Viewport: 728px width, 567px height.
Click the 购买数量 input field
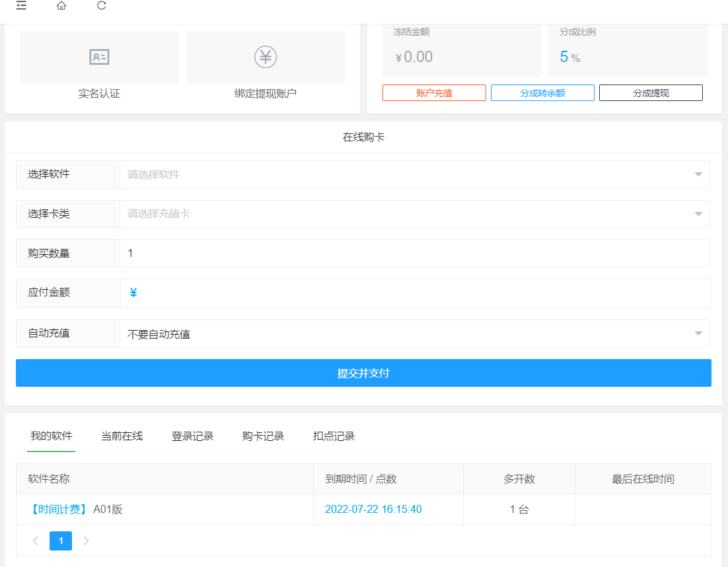[414, 253]
